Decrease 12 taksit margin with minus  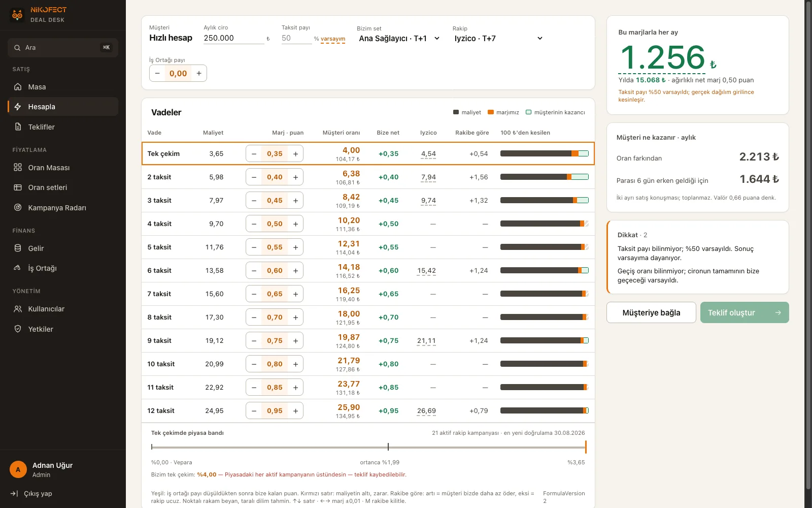(254, 410)
